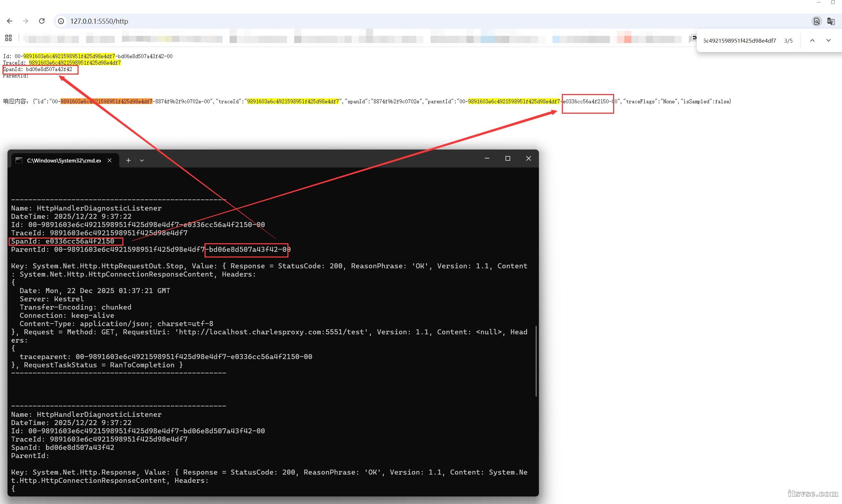842x504 pixels.
Task: Go to next find result
Action: point(828,41)
